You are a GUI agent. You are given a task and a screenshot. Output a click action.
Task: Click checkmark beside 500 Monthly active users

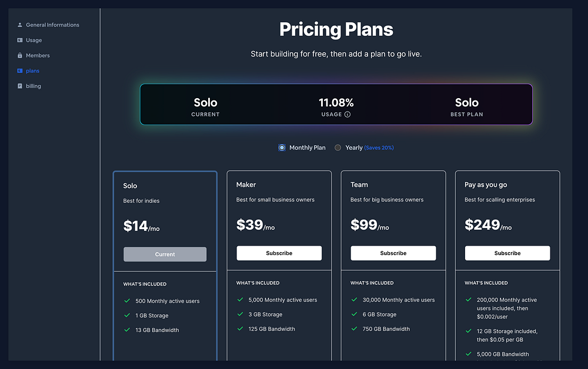[127, 300]
